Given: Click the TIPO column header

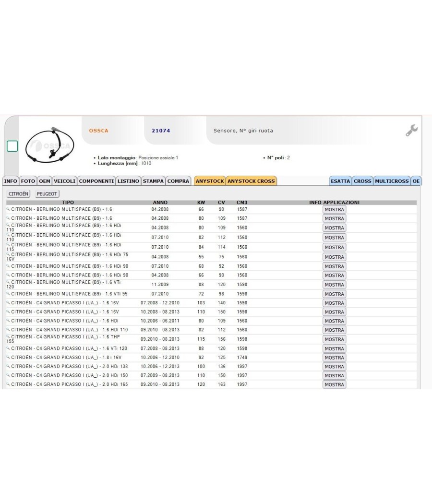Looking at the screenshot, I should pyautogui.click(x=68, y=203).
